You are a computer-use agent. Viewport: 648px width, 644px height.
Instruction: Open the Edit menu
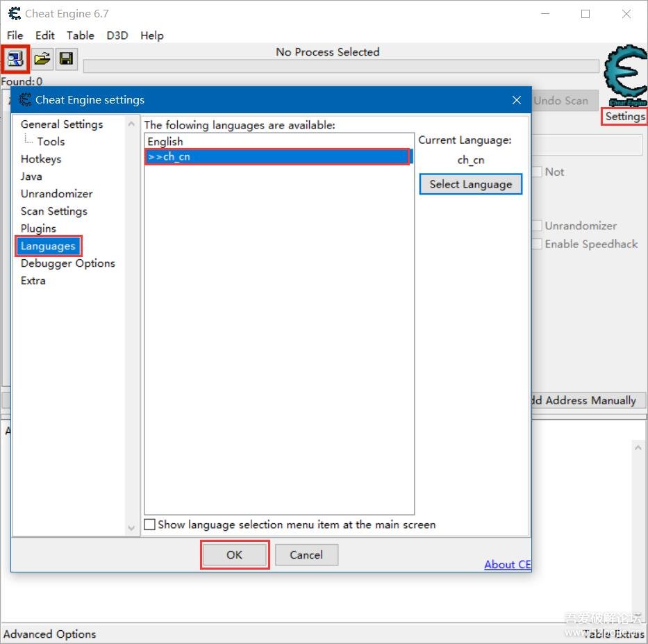(x=45, y=35)
